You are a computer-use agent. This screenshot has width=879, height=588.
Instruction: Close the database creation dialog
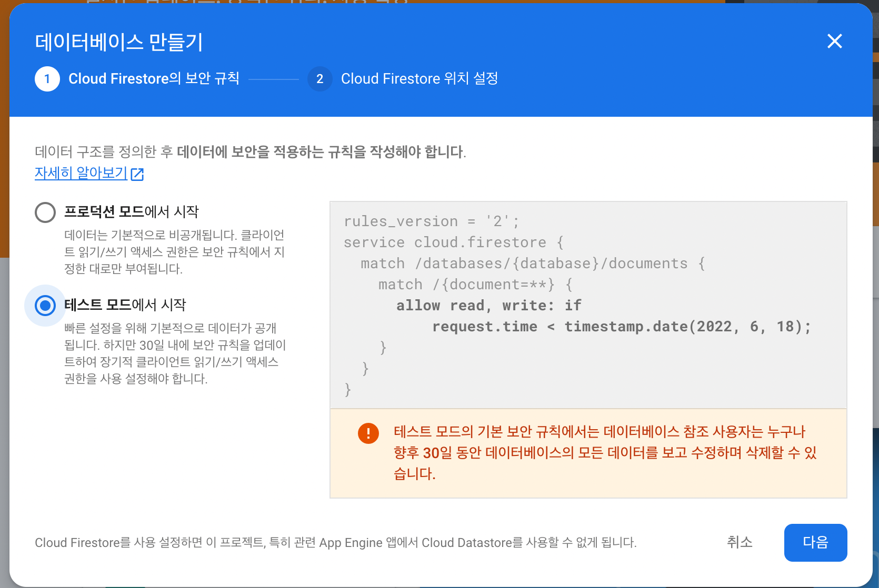(x=835, y=41)
